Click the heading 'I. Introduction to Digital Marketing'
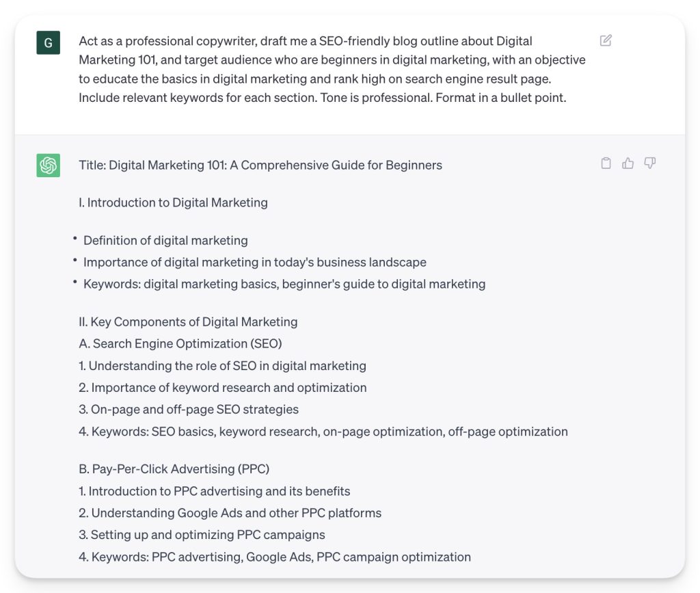Screen dimensions: 700x593 pyautogui.click(x=173, y=202)
